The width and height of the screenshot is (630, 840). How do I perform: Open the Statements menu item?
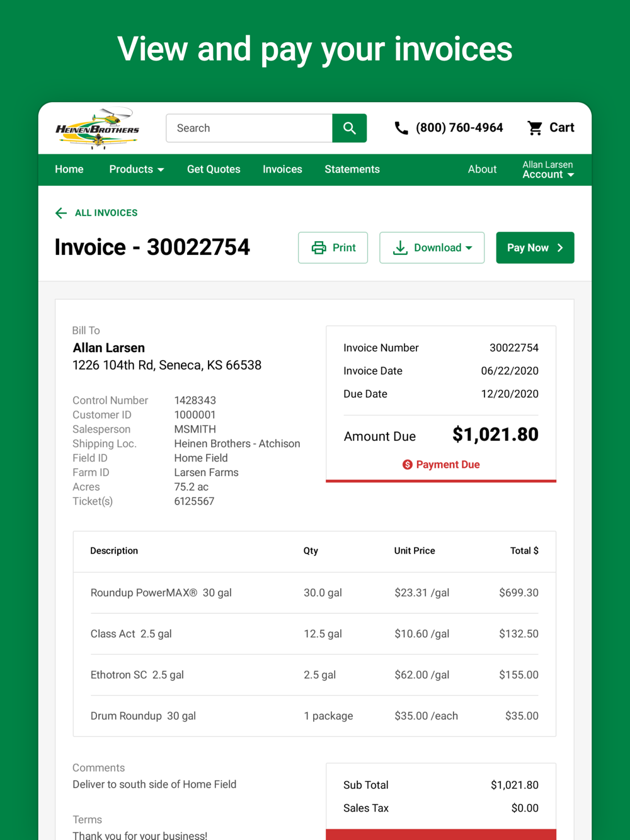(352, 169)
